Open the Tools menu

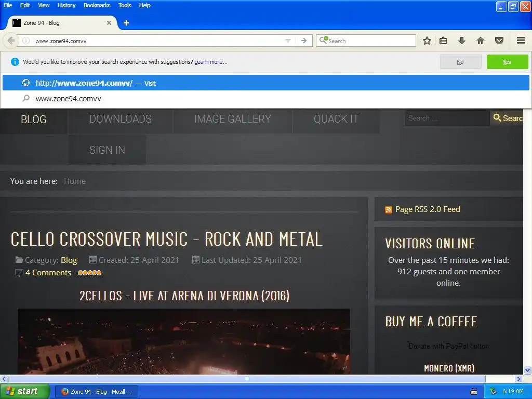click(x=125, y=5)
